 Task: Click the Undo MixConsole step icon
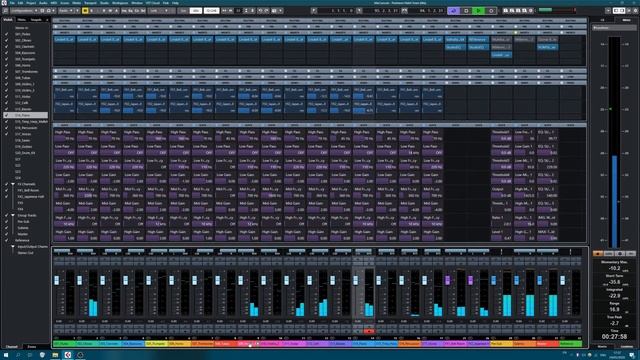[260, 11]
